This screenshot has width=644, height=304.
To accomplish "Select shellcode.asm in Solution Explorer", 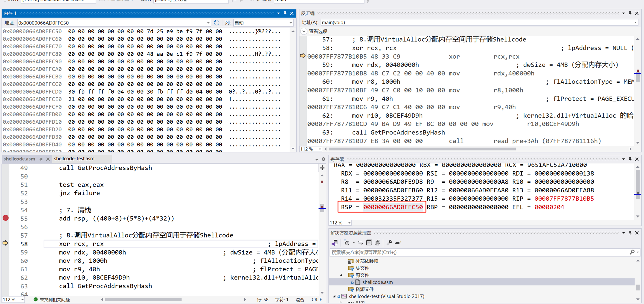I will point(377,282).
